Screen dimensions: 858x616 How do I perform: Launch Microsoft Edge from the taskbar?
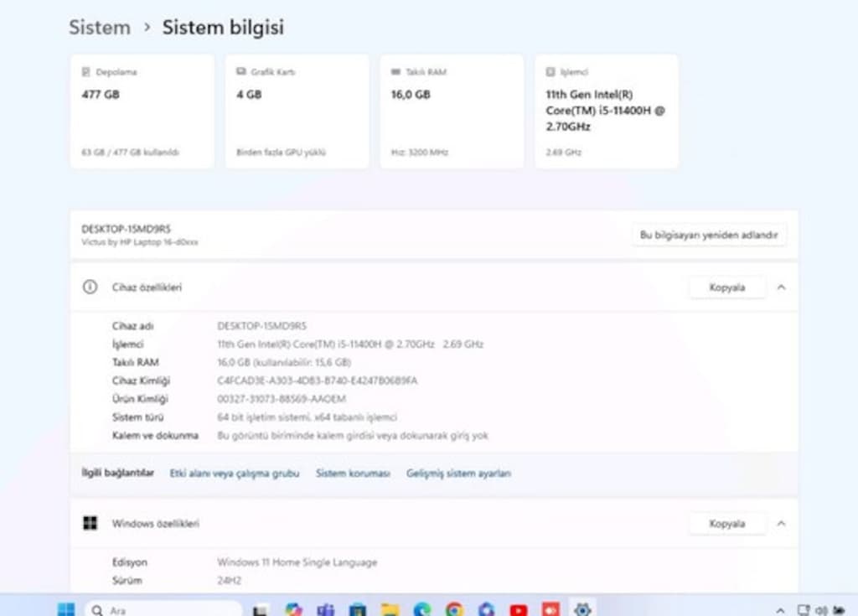pyautogui.click(x=422, y=609)
